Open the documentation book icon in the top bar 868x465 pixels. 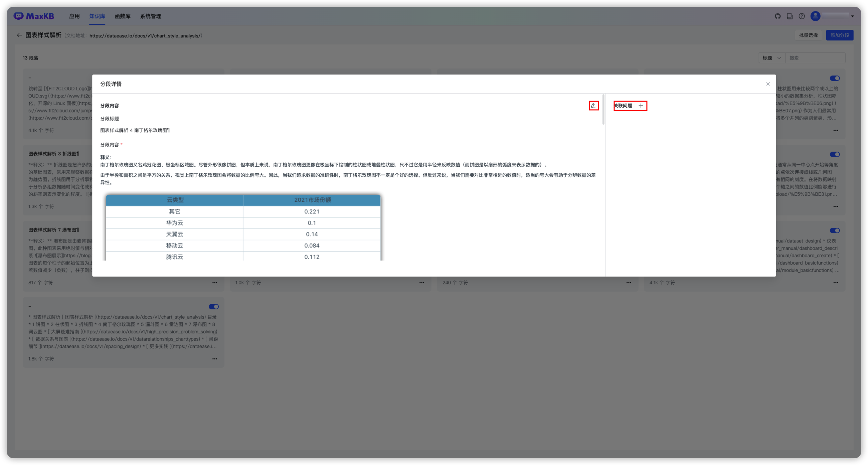790,16
